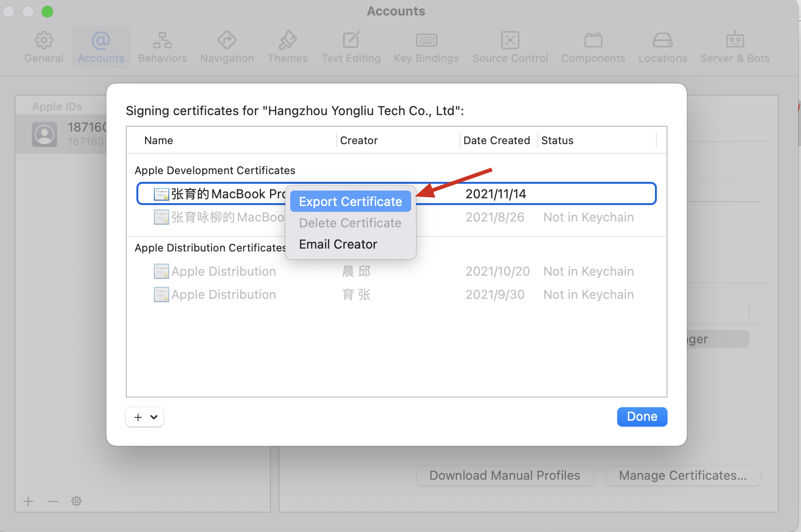Image resolution: width=801 pixels, height=532 pixels.
Task: Go to Text Editing preferences
Action: 351,47
